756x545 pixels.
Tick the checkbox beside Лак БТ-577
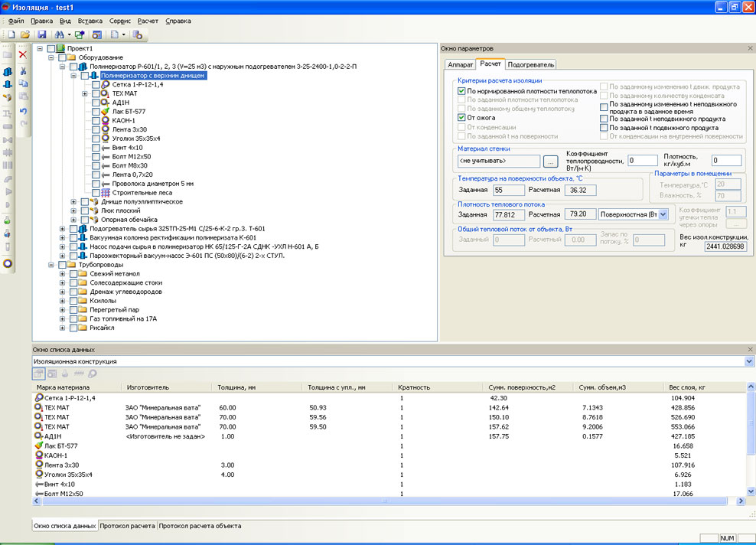pos(96,112)
